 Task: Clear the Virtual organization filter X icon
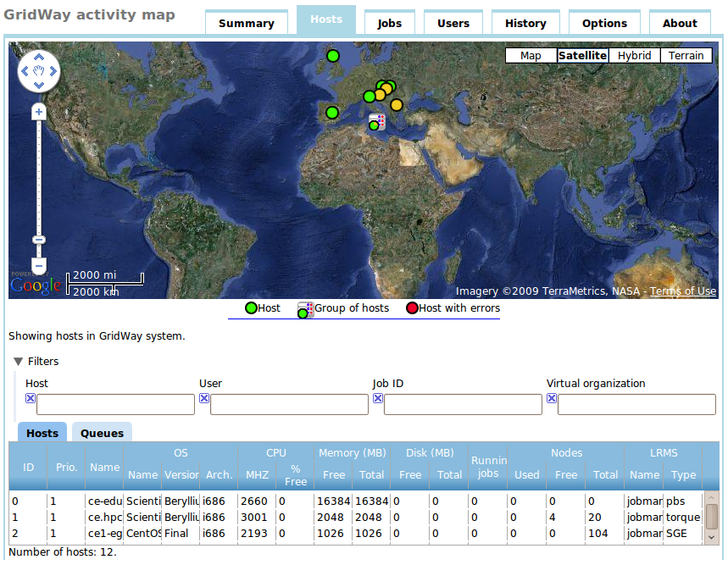point(551,398)
